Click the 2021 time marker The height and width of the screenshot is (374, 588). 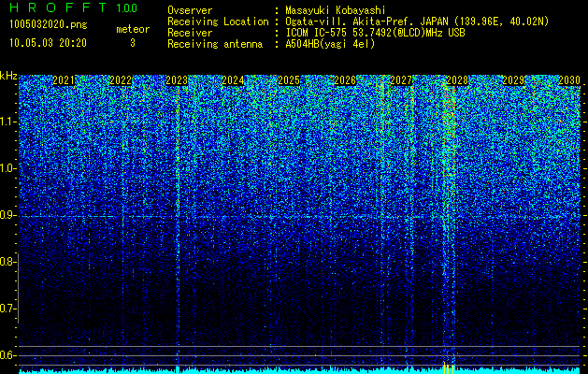pyautogui.click(x=64, y=80)
